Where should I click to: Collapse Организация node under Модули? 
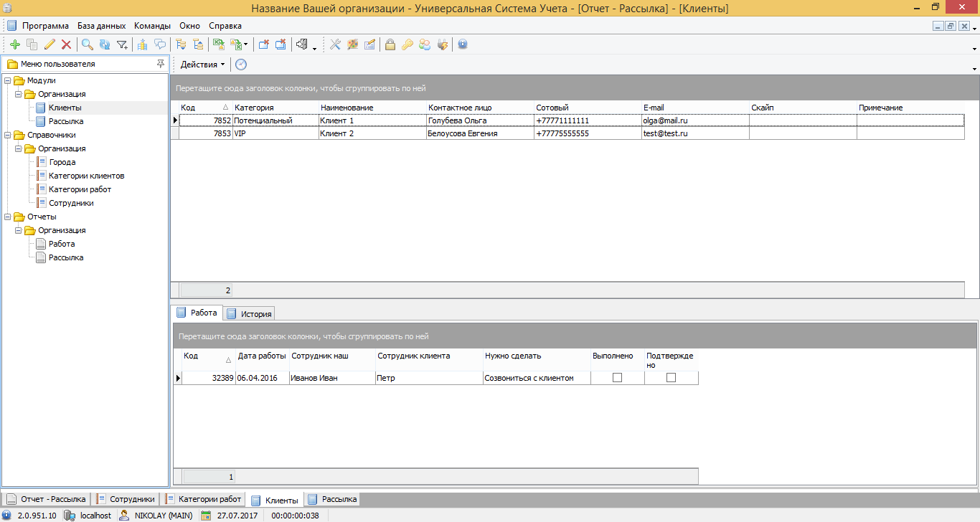coord(19,95)
